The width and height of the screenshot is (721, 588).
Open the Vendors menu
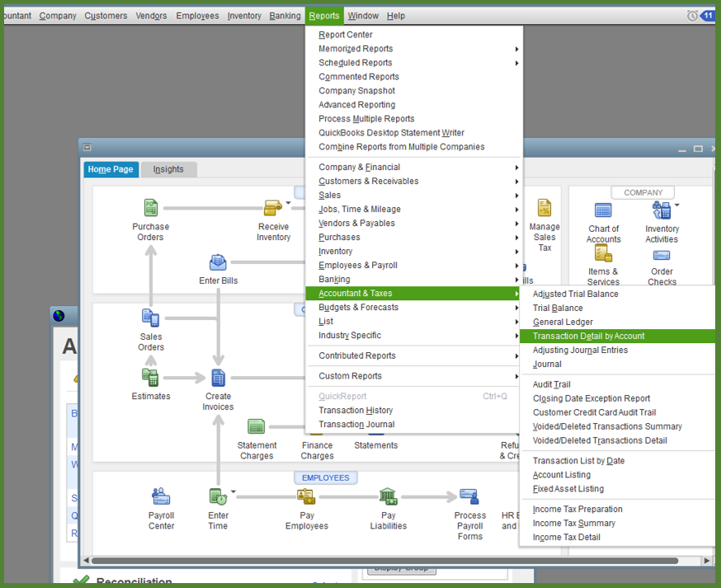[151, 16]
